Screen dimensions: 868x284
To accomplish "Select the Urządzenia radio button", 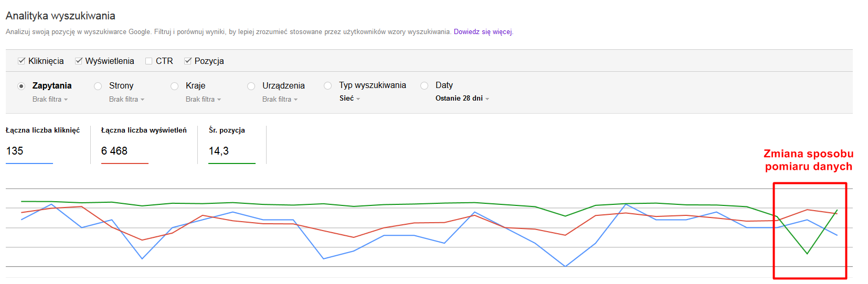I will 251,86.
